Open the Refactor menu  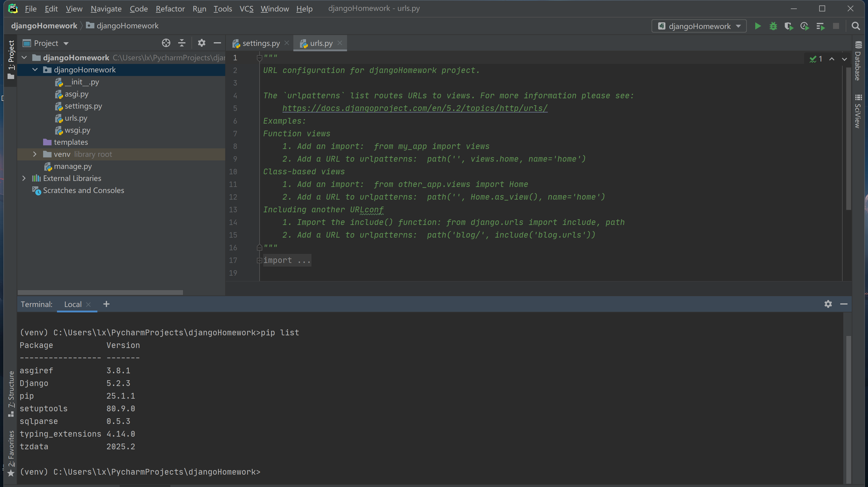(170, 9)
